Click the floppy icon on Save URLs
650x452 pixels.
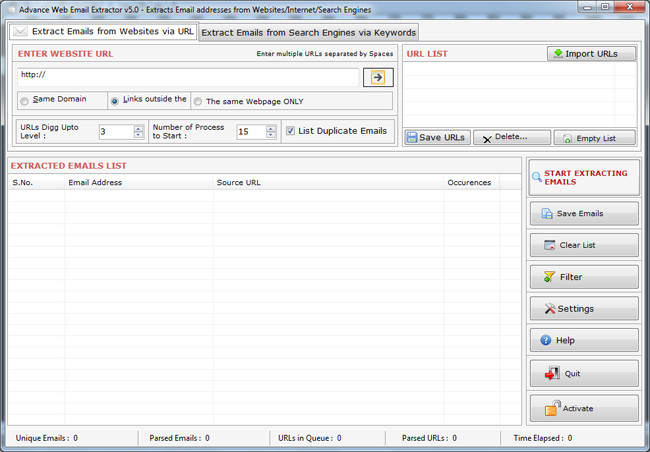point(412,137)
